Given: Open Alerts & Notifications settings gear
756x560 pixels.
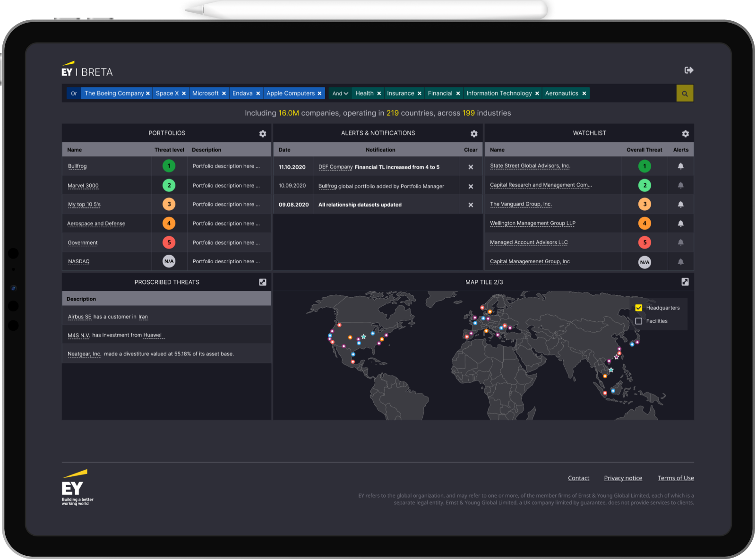Looking at the screenshot, I should [x=474, y=134].
